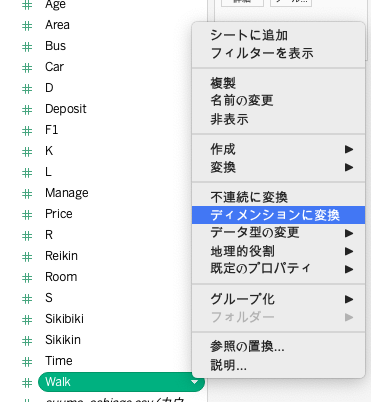371x402 pixels.
Task: Open the Walk field dropdown arrow
Action: click(194, 382)
